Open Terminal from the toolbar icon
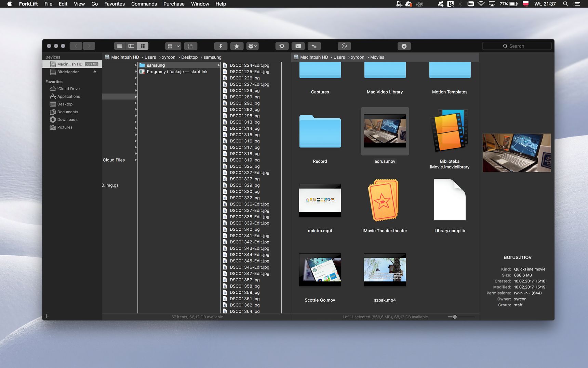Image resolution: width=588 pixels, height=368 pixels. pos(298,46)
